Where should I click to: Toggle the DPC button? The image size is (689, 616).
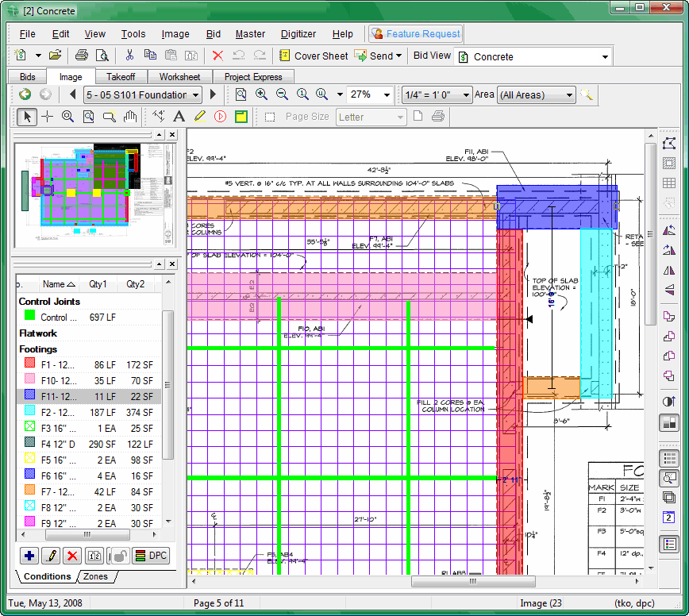tap(151, 556)
